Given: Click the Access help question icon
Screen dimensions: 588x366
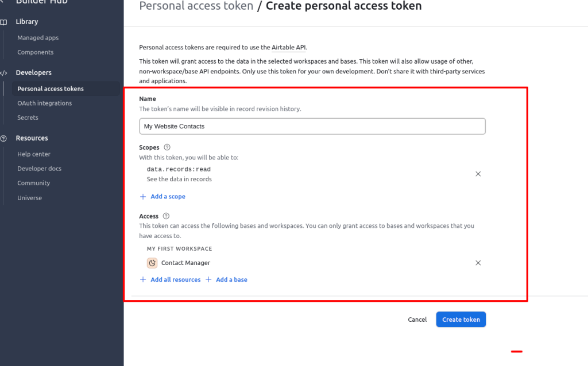Looking at the screenshot, I should [x=166, y=216].
